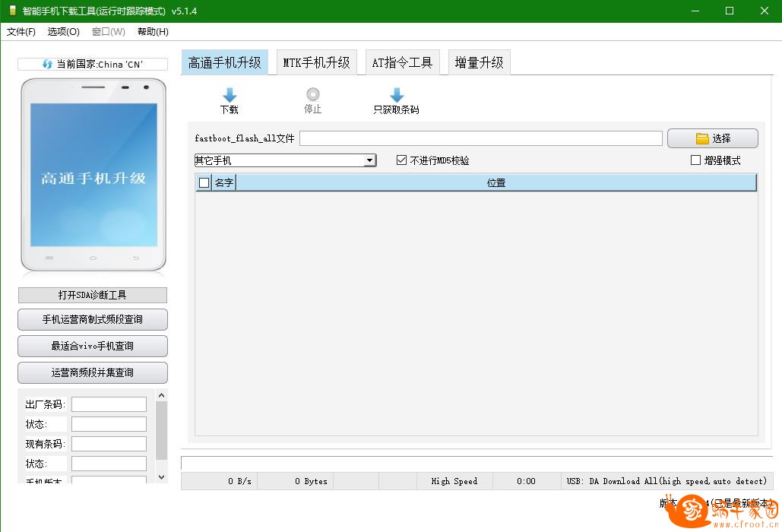
Task: Click the 0 B/s status cell
Action: [220, 481]
